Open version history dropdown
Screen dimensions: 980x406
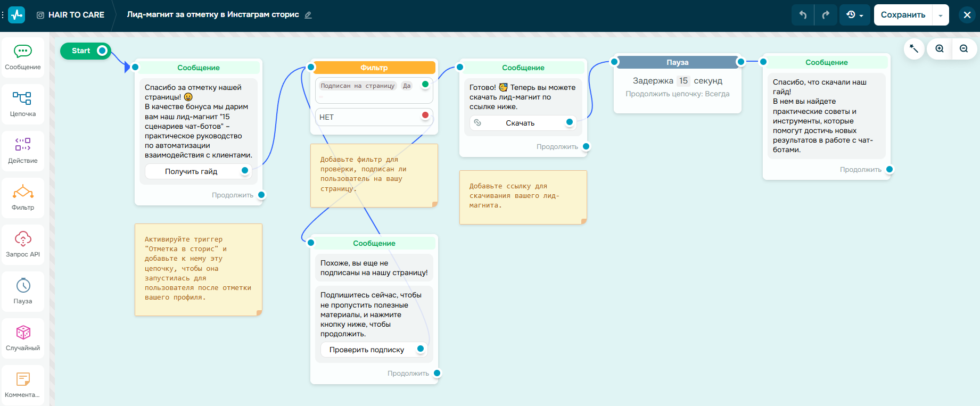coord(854,15)
